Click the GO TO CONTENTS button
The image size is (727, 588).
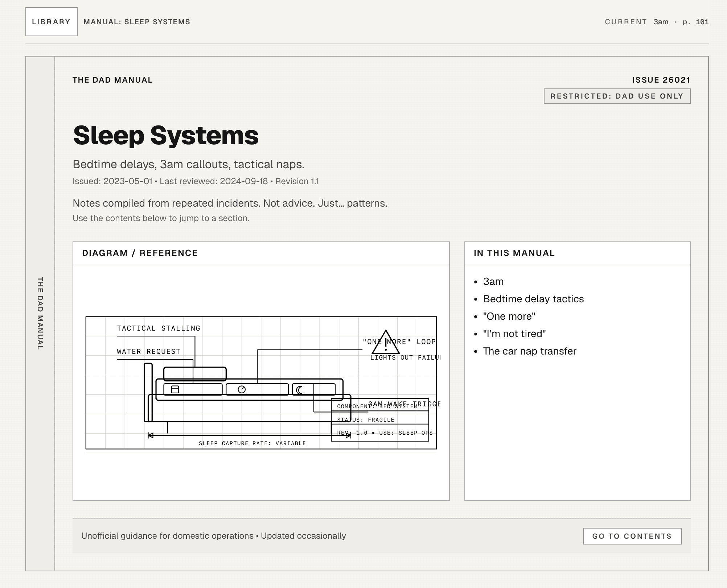coord(633,536)
